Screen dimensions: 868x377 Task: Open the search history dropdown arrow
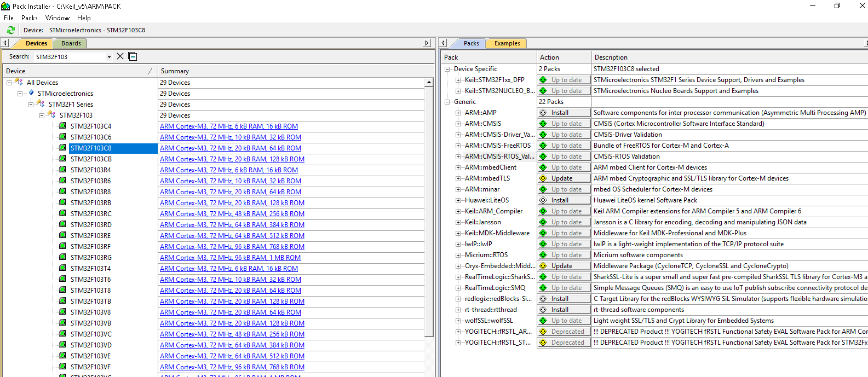point(109,57)
